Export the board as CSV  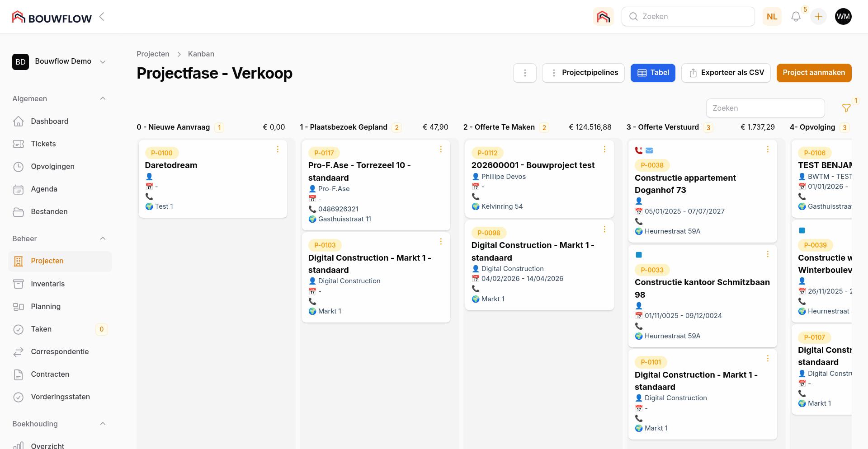click(x=726, y=72)
